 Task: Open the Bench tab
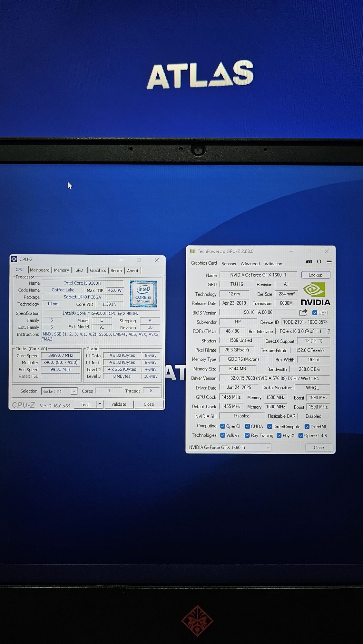(116, 270)
